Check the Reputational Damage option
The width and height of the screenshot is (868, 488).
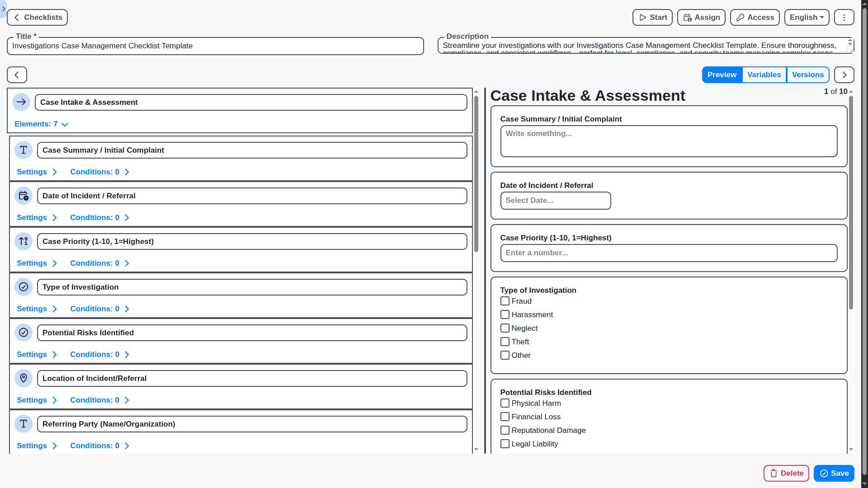tap(505, 430)
